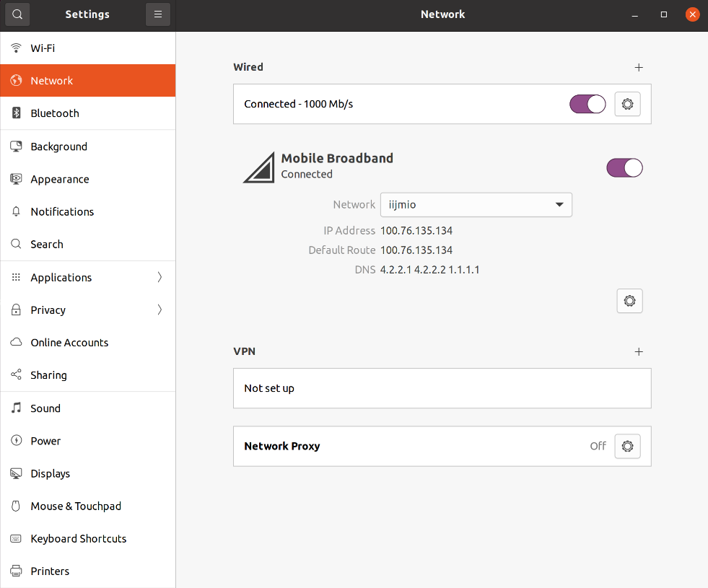This screenshot has height=588, width=708.
Task: Open Online Accounts settings
Action: [69, 343]
